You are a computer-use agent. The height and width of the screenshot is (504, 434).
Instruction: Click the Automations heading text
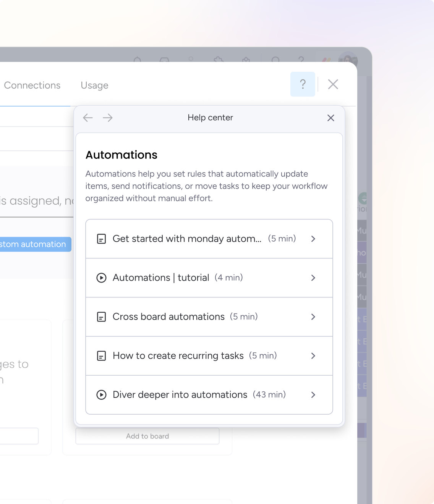click(121, 155)
